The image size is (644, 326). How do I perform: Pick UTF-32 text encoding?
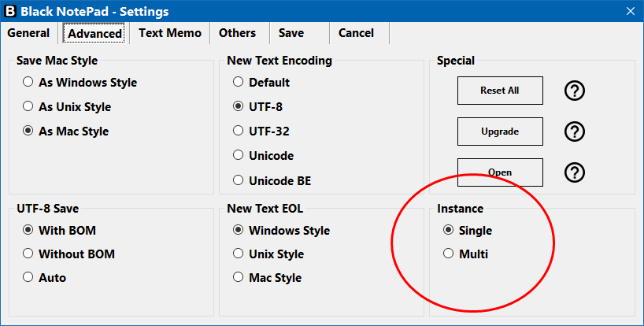click(261, 132)
